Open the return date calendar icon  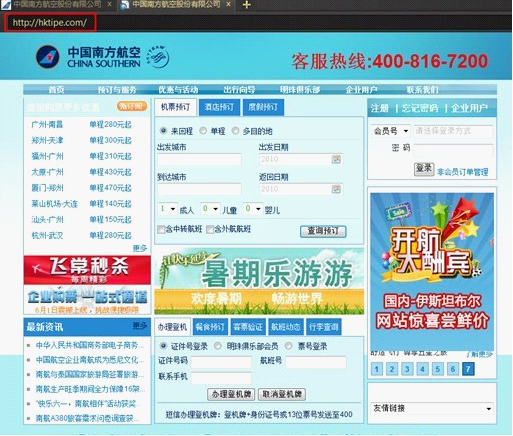[336, 189]
